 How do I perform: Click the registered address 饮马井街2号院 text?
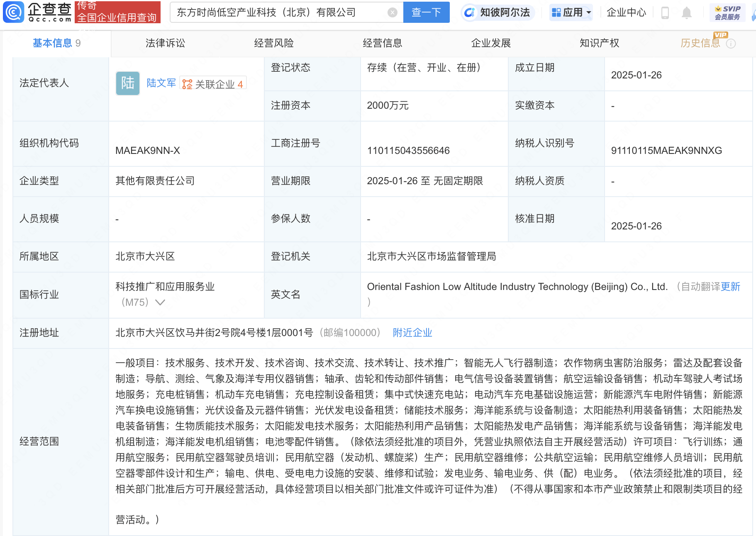click(x=214, y=333)
